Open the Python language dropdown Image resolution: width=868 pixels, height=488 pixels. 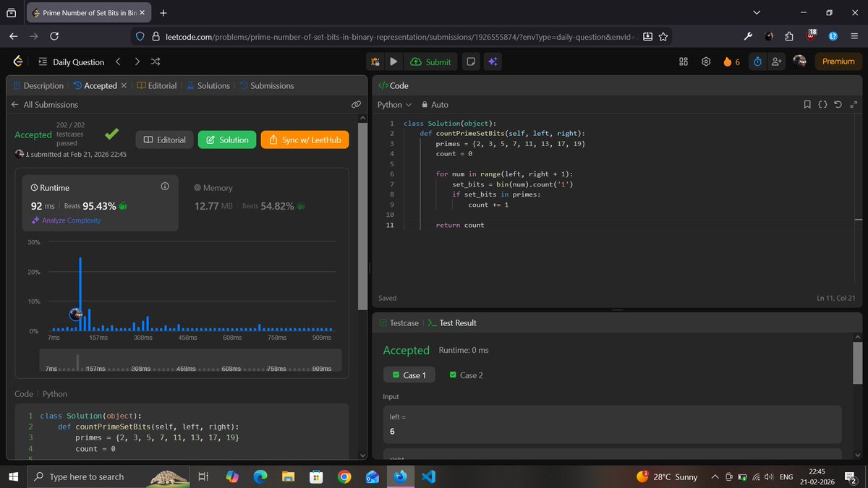click(x=393, y=104)
